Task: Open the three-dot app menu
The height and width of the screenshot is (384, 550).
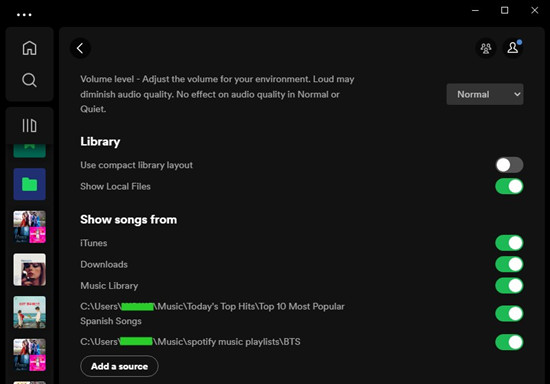Action: tap(24, 15)
